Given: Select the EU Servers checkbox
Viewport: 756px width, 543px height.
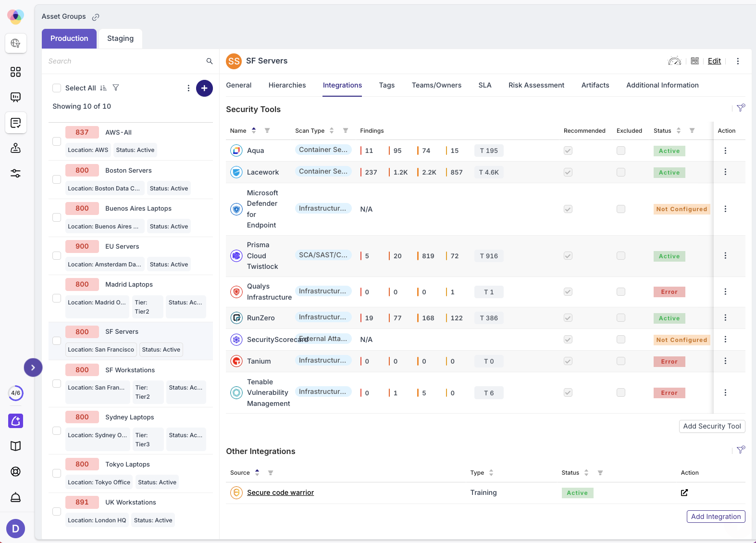Looking at the screenshot, I should [x=57, y=255].
